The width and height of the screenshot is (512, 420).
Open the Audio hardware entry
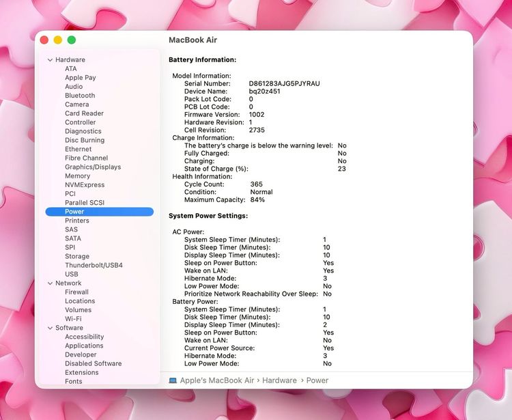click(x=74, y=87)
